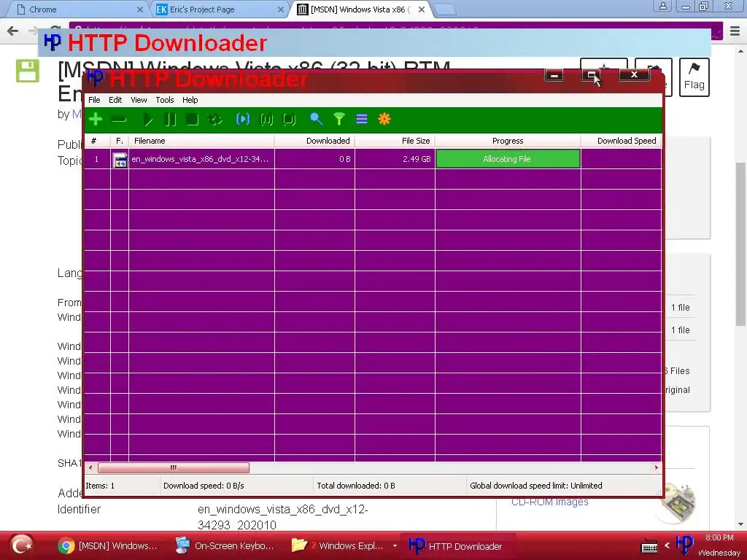Click the browser page vertical scrollbar thumb
This screenshot has width=747, height=560.
click(741, 244)
